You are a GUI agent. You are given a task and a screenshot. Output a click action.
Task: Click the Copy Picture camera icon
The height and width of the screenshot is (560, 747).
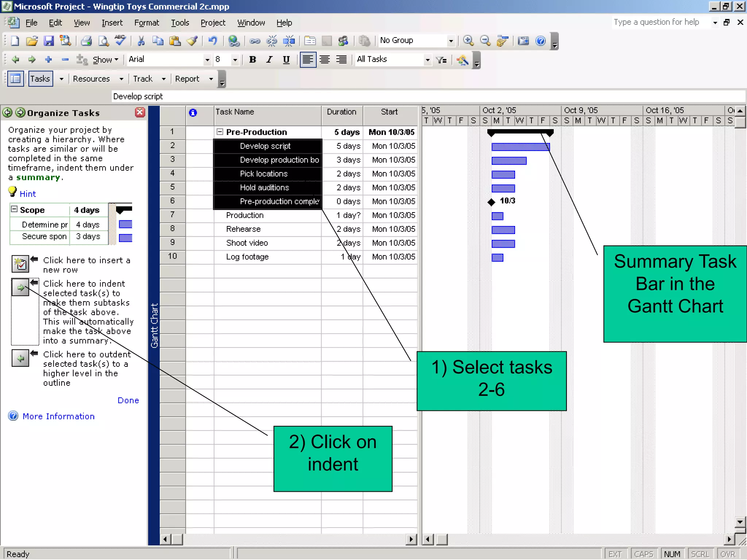523,41
